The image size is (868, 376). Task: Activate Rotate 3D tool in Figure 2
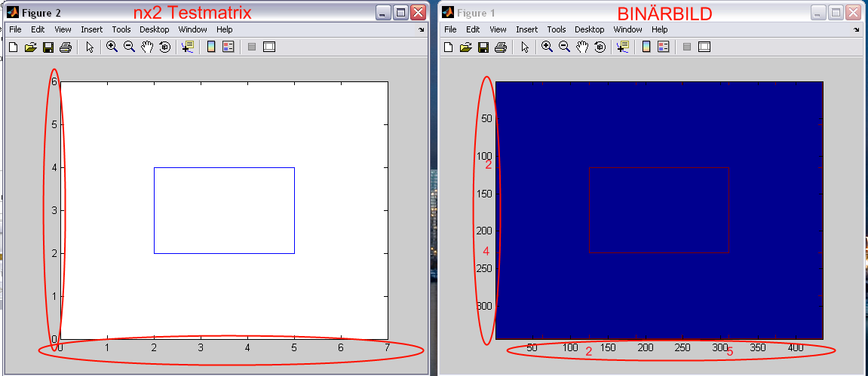164,47
